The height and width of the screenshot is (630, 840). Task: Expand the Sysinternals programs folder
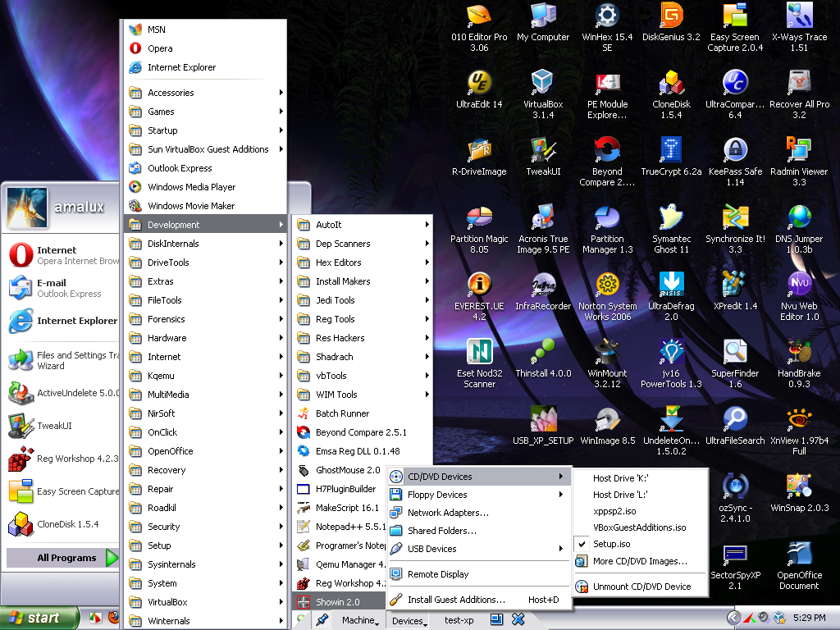pyautogui.click(x=206, y=564)
